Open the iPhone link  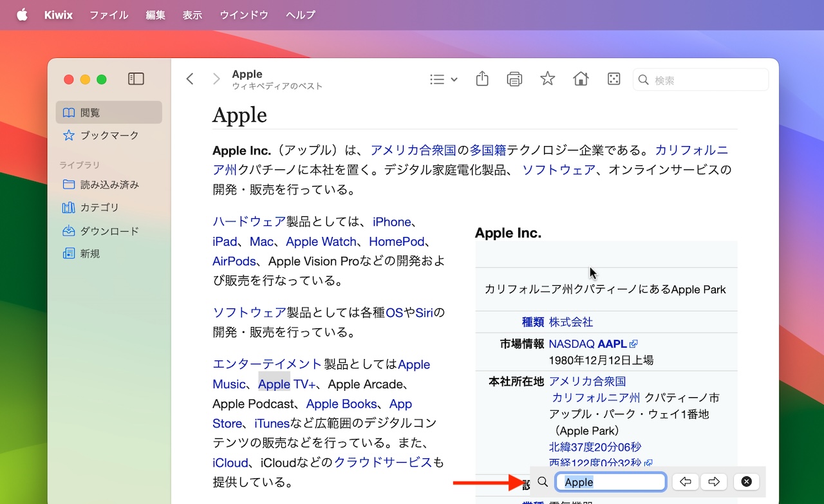[x=391, y=222]
